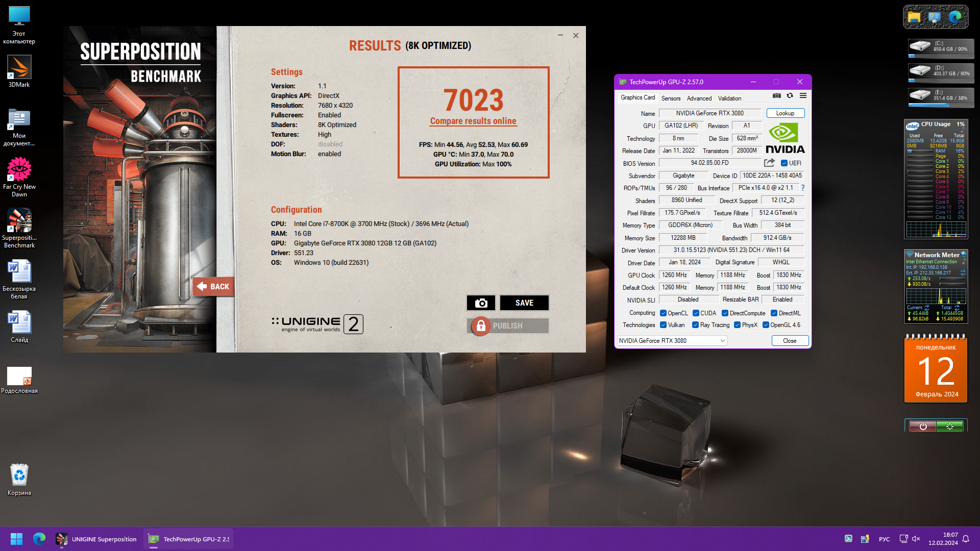The image size is (980, 551).
Task: Click the Windows Start button on taskbar
Action: (16, 539)
